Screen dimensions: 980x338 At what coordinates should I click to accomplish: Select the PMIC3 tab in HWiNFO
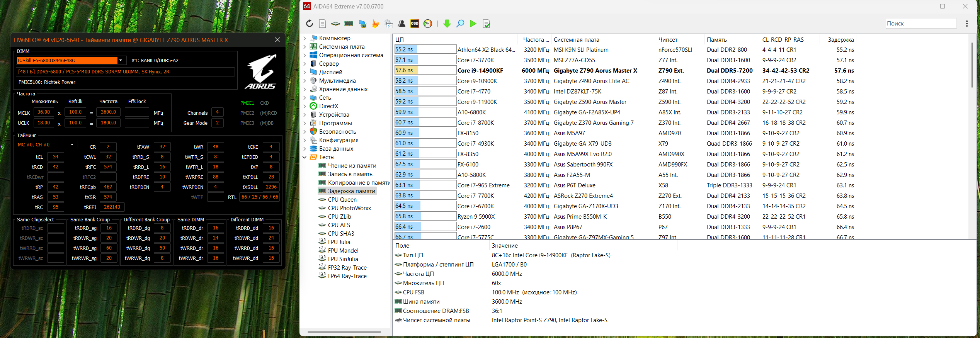pos(247,123)
